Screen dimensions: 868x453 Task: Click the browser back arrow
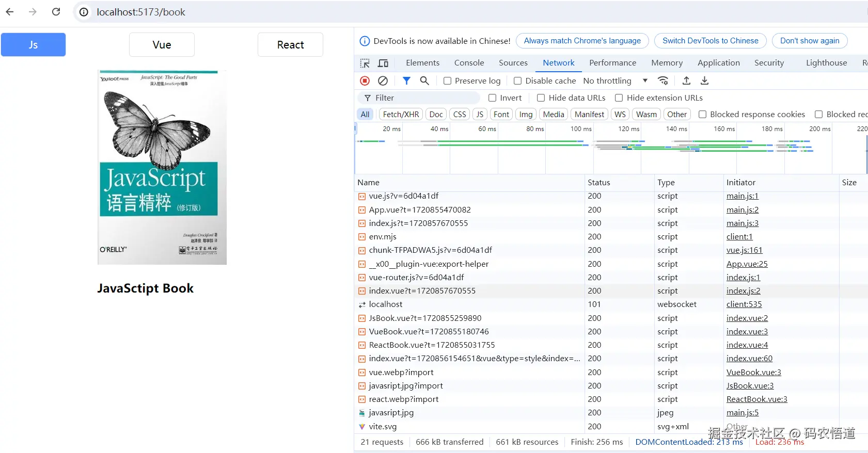9,12
